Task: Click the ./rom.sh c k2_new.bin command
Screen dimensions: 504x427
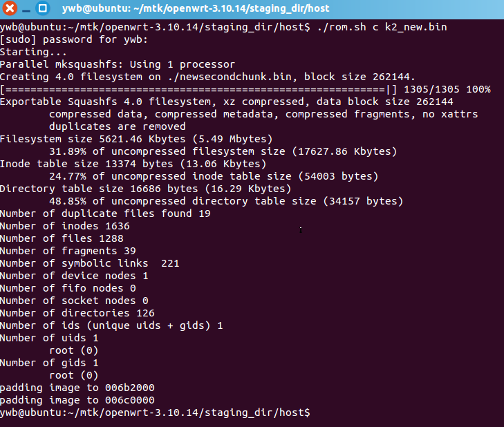Action: click(x=382, y=27)
